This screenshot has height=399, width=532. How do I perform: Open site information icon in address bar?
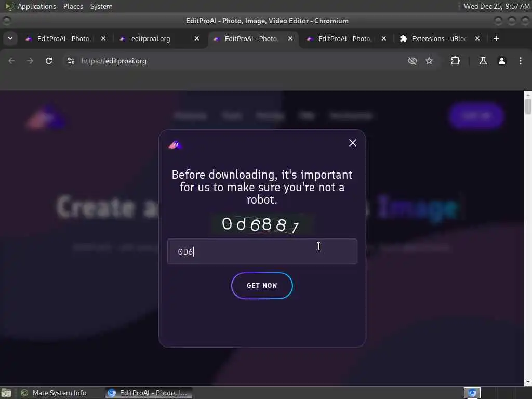(71, 61)
